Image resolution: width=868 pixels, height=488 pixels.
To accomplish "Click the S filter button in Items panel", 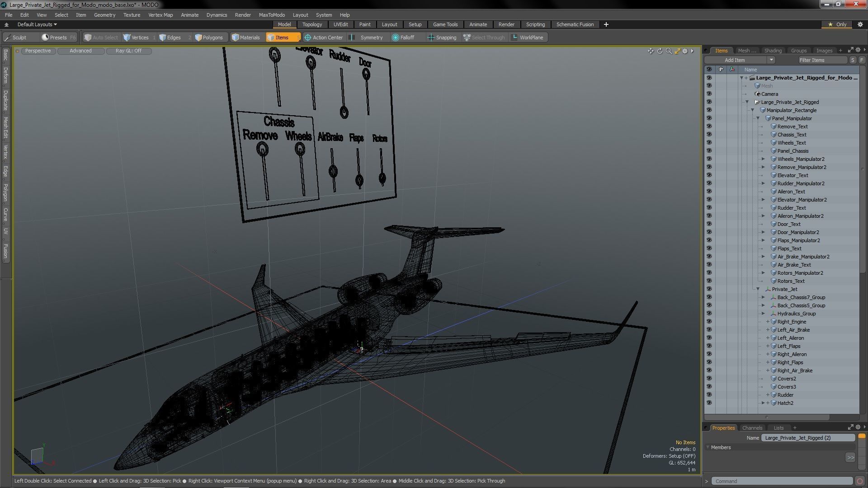I will [x=853, y=60].
